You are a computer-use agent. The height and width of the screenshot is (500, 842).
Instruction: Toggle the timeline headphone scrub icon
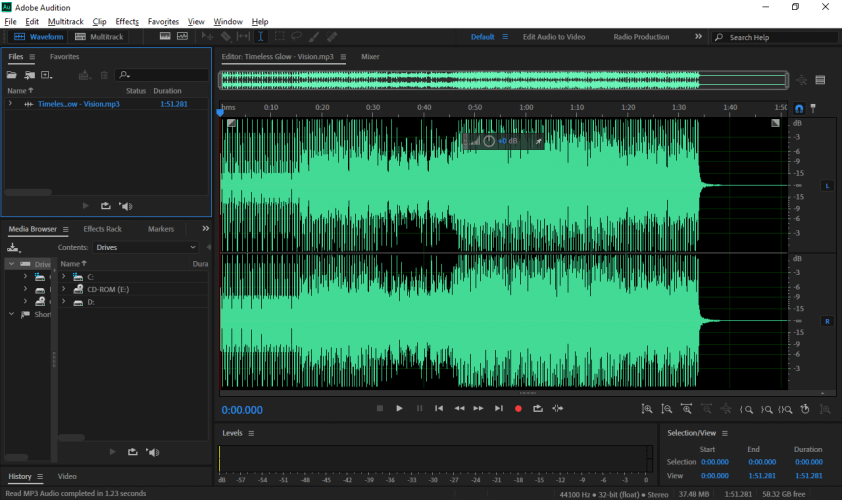(x=799, y=108)
